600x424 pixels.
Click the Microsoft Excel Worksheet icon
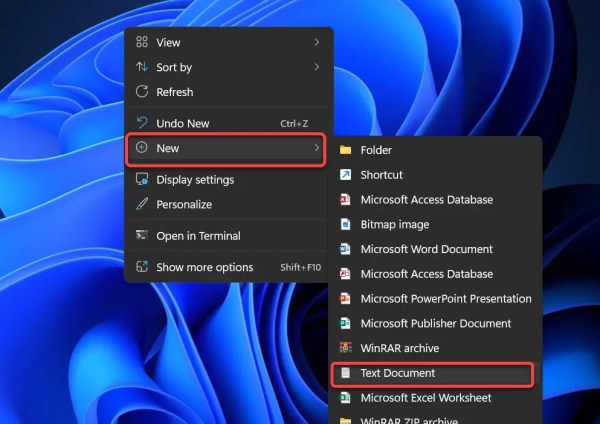point(345,398)
